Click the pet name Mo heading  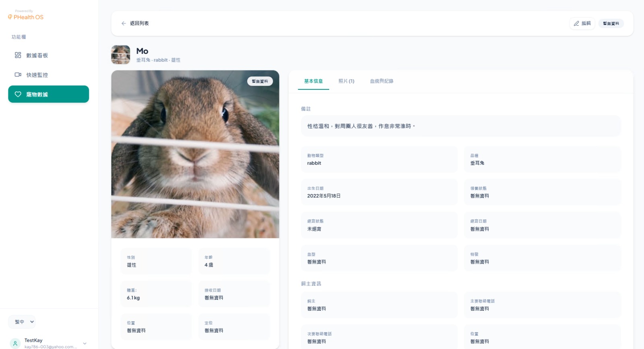tap(142, 51)
